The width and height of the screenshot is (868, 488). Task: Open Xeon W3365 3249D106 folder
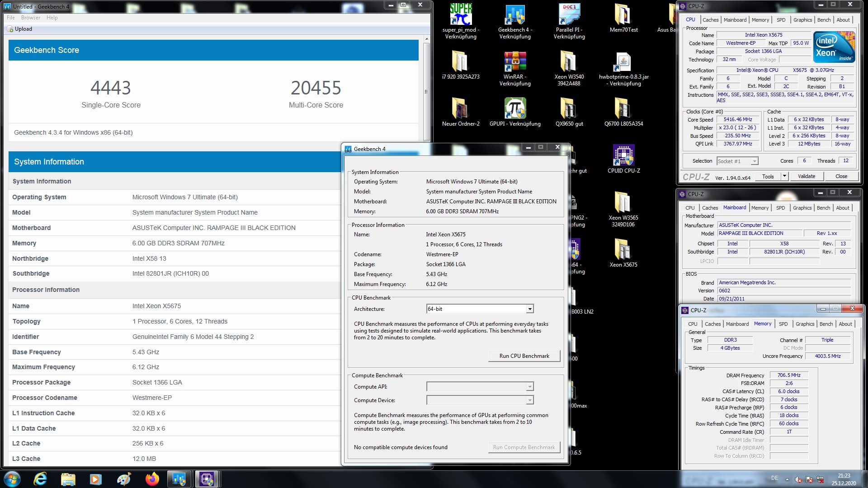click(623, 209)
